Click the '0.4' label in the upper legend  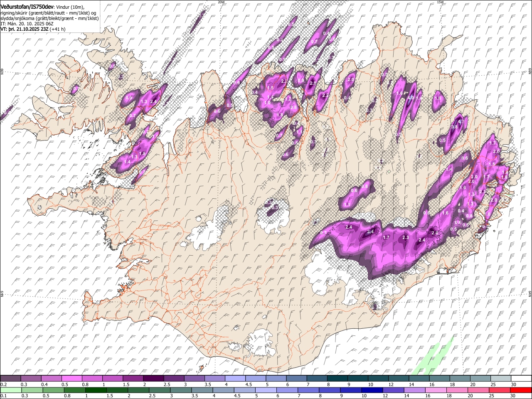[44, 384]
